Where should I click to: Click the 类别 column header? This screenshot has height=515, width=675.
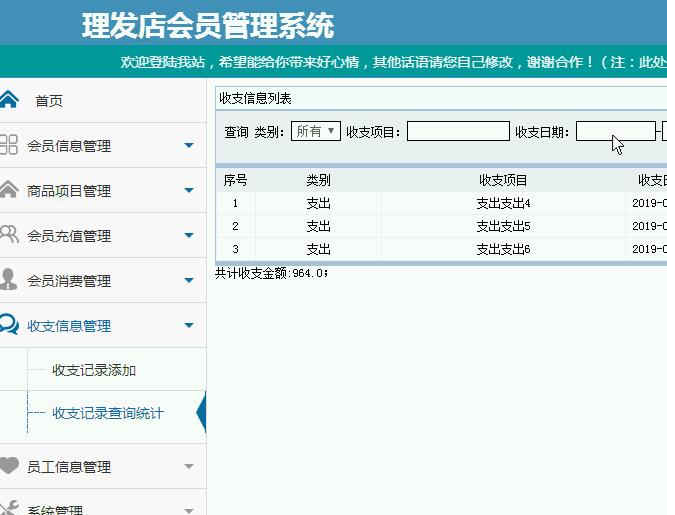click(318, 180)
